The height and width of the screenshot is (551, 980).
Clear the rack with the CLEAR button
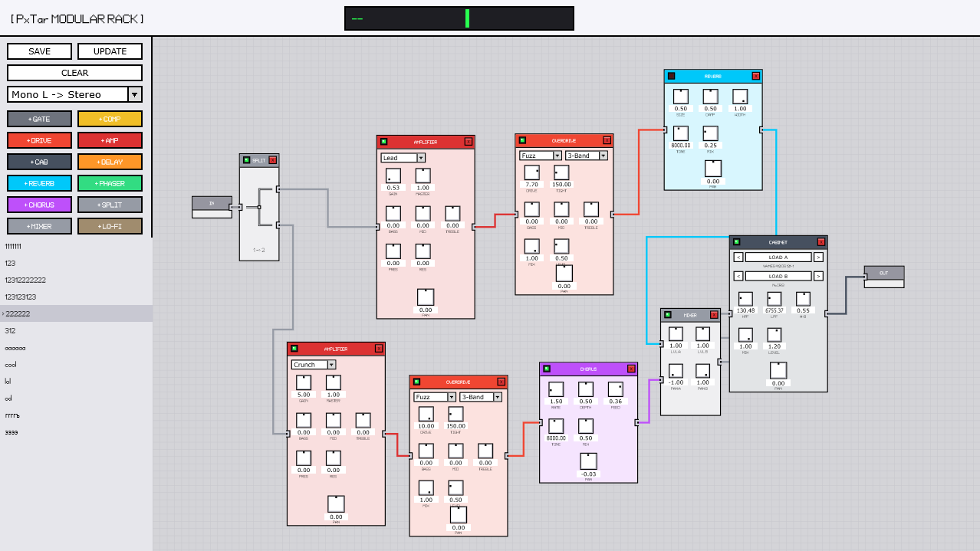74,73
